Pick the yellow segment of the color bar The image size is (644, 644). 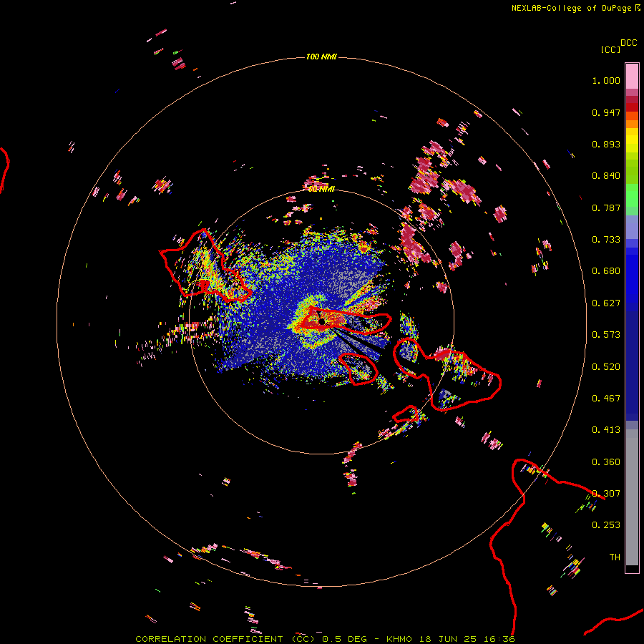coord(632,140)
